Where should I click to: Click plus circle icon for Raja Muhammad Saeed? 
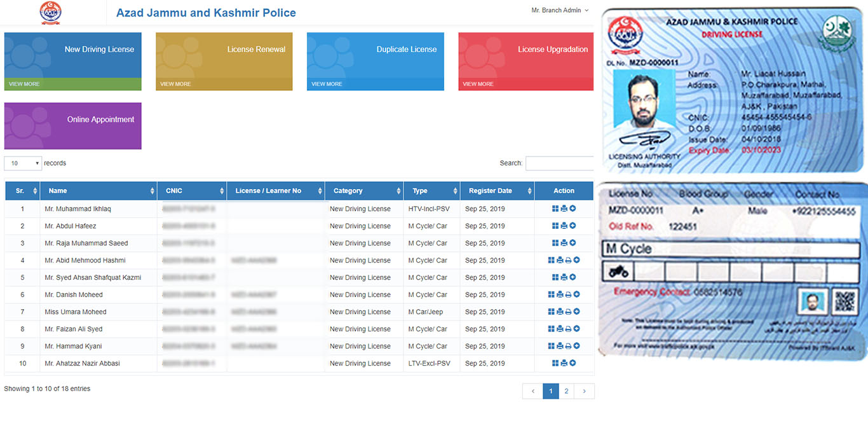pos(573,243)
